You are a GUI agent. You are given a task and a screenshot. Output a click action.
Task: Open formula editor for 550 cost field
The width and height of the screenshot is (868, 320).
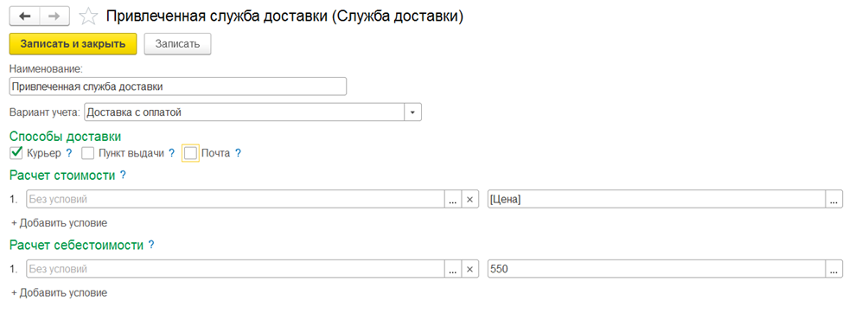[x=834, y=269]
